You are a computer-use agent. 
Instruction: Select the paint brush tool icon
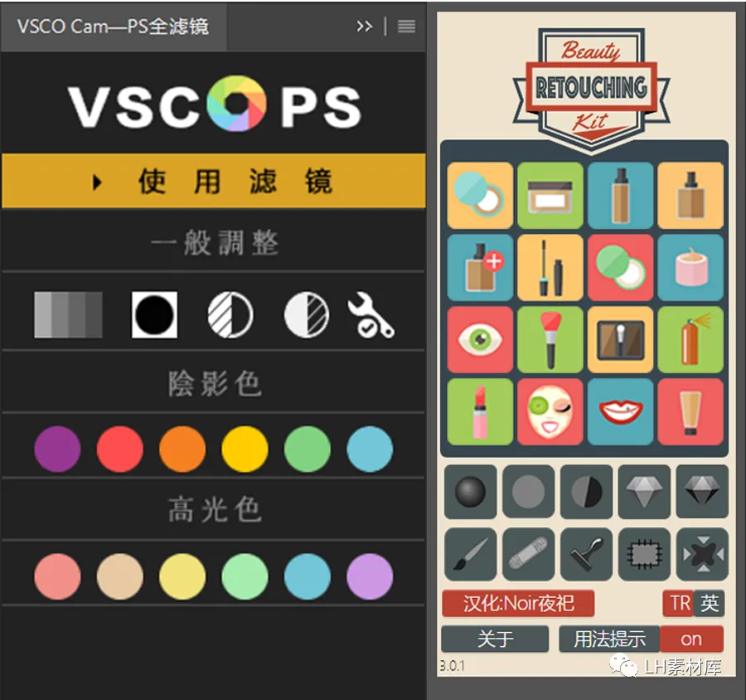(471, 554)
